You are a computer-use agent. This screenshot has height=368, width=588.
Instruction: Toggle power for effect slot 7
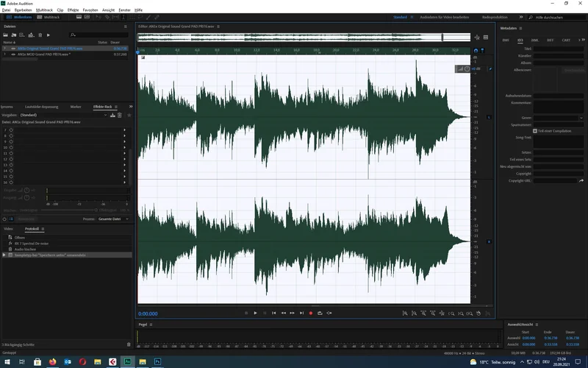pyautogui.click(x=11, y=130)
